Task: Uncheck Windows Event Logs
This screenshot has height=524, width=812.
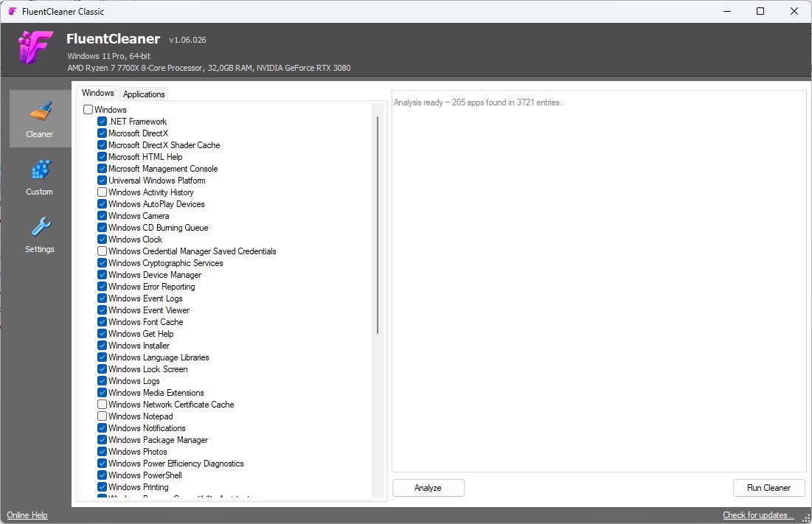Action: pyautogui.click(x=102, y=298)
